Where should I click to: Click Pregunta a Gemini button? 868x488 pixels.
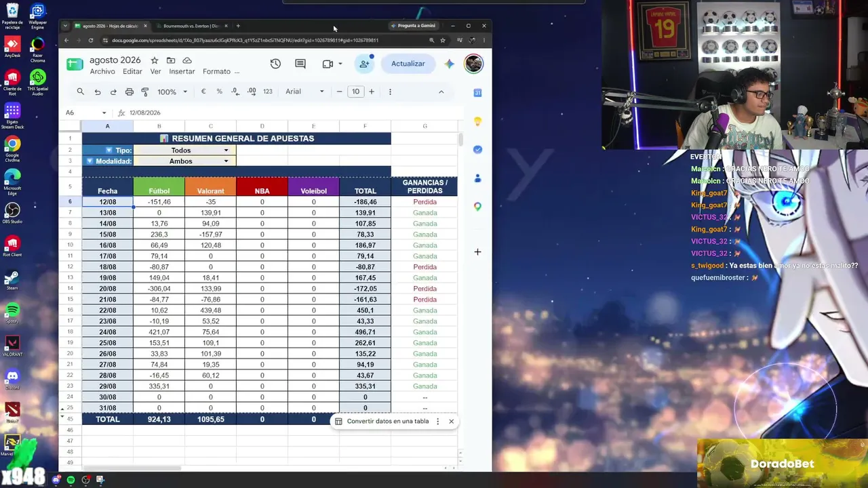coord(413,26)
